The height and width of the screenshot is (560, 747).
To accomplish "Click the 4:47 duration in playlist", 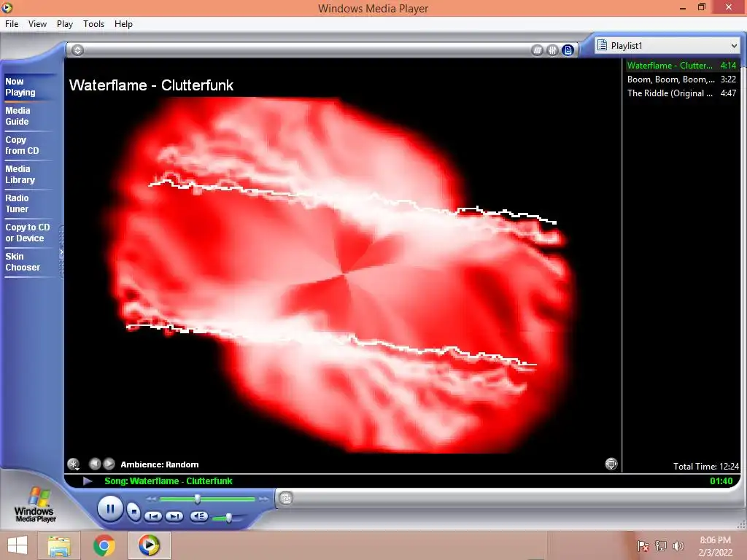I will click(728, 93).
